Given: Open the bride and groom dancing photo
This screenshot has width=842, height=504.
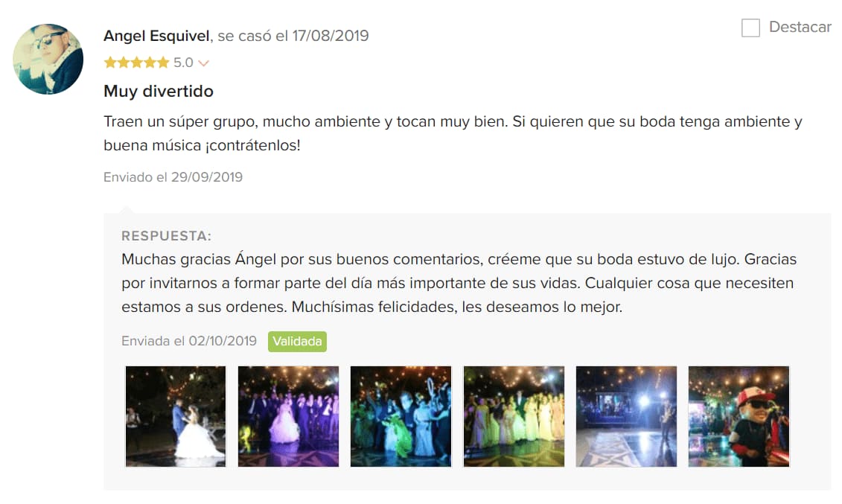Looking at the screenshot, I should 176,416.
